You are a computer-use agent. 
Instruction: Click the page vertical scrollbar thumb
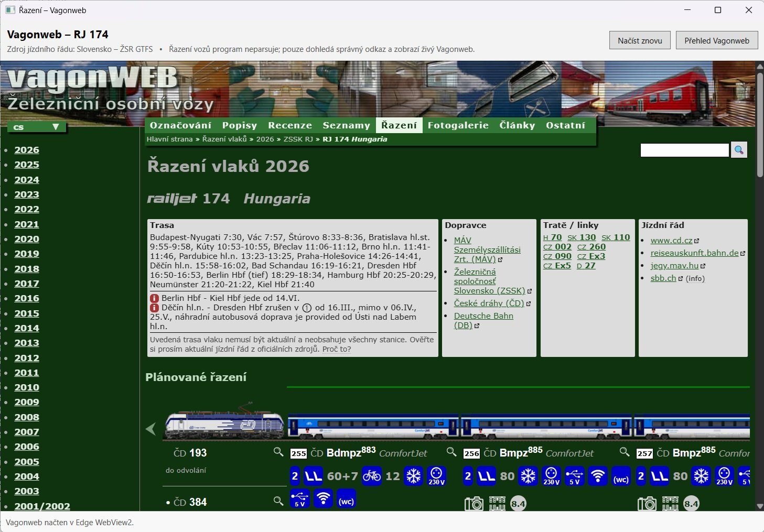click(760, 125)
